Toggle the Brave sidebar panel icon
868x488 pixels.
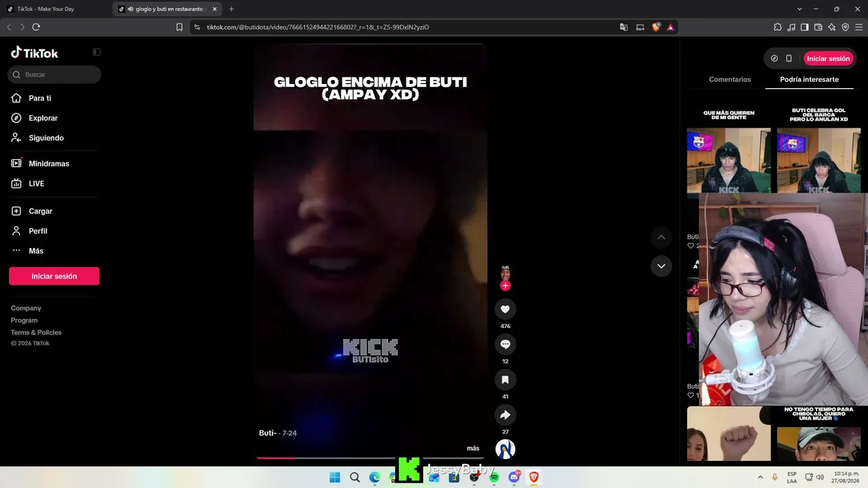[805, 27]
